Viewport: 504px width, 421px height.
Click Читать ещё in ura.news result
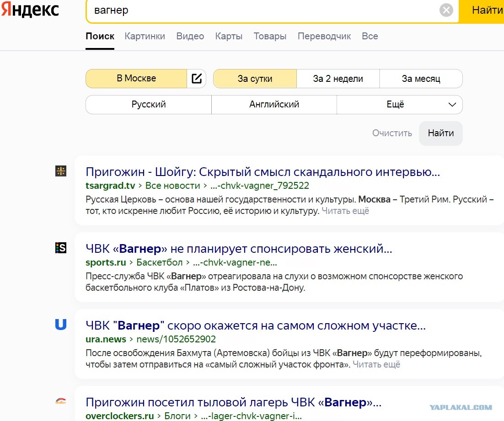pyautogui.click(x=376, y=364)
